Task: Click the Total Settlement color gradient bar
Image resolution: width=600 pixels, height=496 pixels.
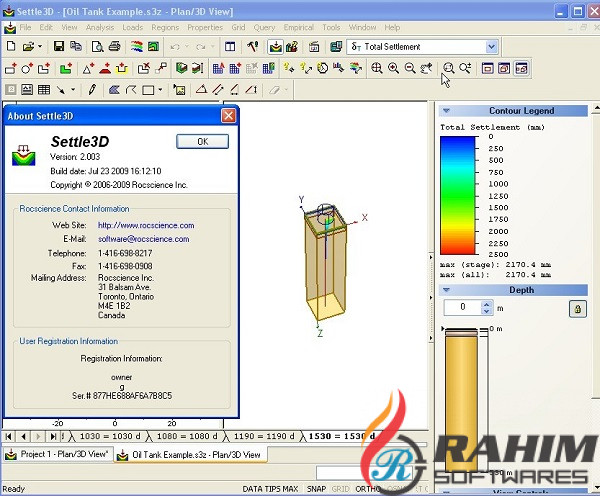Action: pyautogui.click(x=458, y=195)
